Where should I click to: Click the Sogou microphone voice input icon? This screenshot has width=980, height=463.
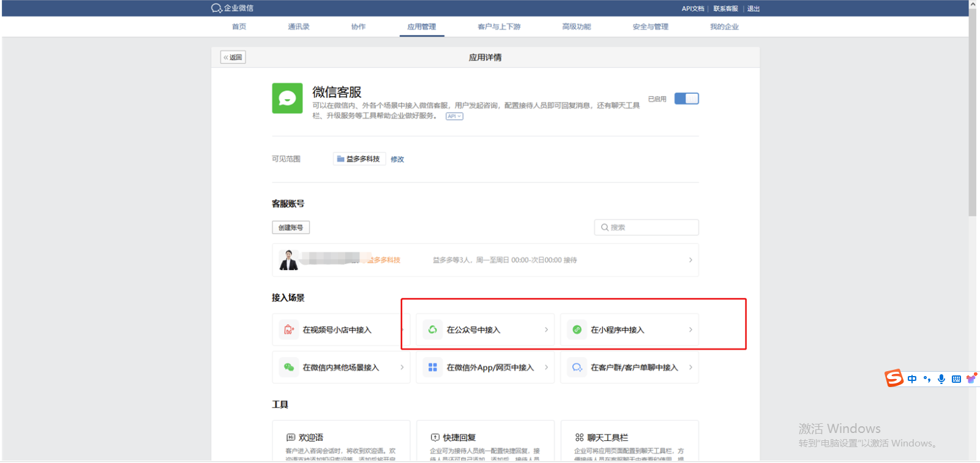(x=941, y=379)
